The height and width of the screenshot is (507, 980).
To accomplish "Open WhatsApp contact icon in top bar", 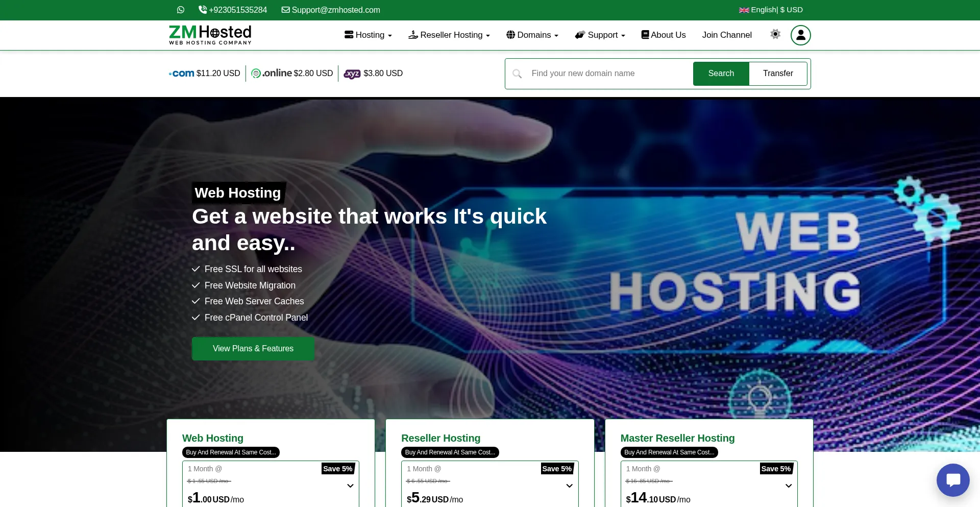I will click(x=181, y=10).
